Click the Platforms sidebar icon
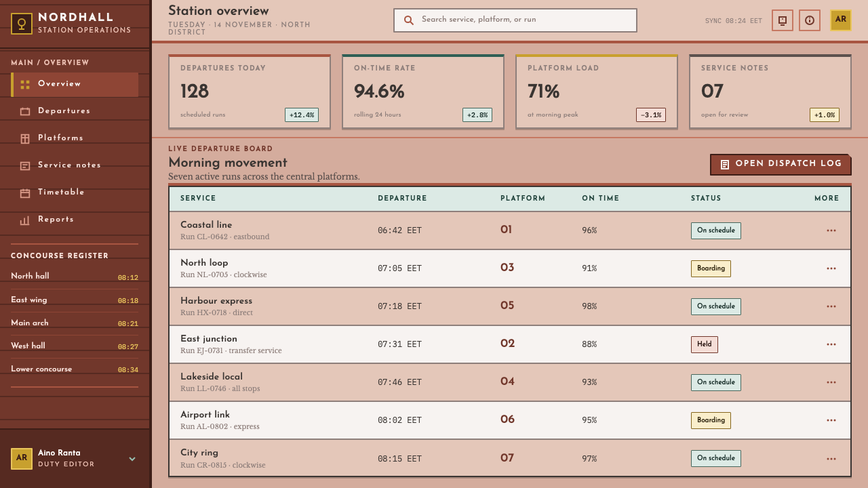Image resolution: width=868 pixels, height=488 pixels. [x=25, y=138]
